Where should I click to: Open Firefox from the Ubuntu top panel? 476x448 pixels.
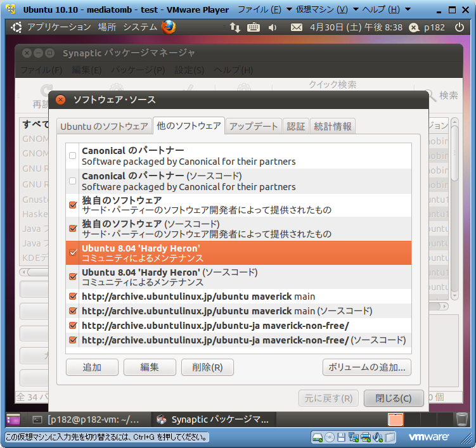coord(169,27)
